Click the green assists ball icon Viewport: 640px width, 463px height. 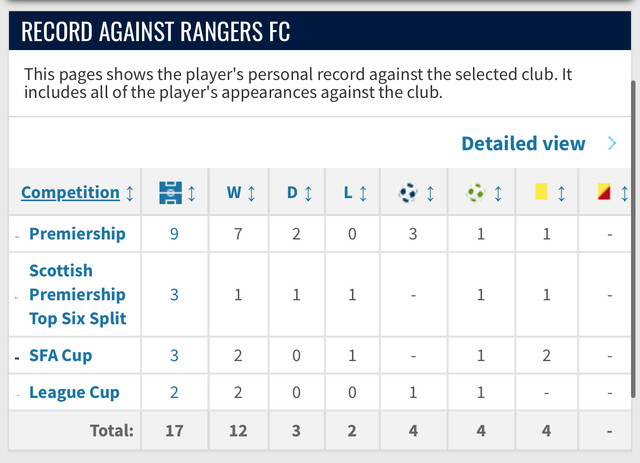click(x=476, y=193)
